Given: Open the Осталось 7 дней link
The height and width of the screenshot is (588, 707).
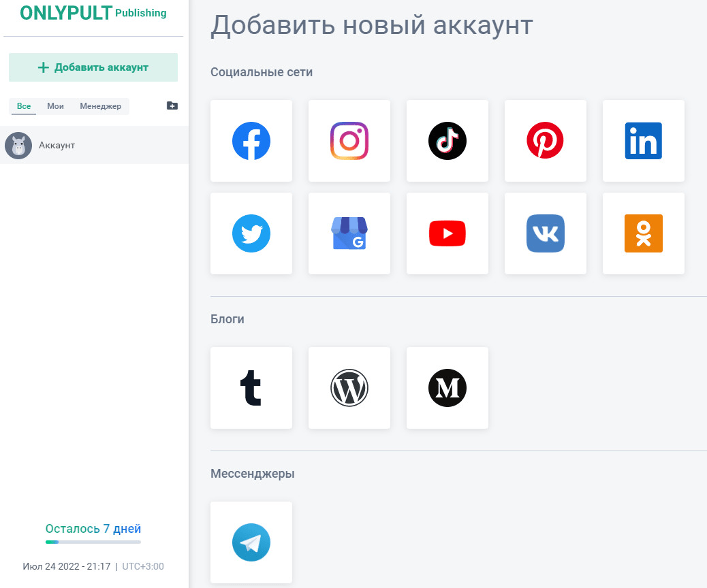Looking at the screenshot, I should (x=93, y=529).
